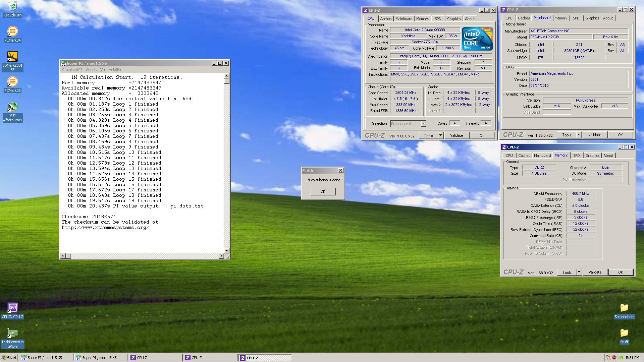Launch the PCMark05 desktop shortcut

coord(12,84)
